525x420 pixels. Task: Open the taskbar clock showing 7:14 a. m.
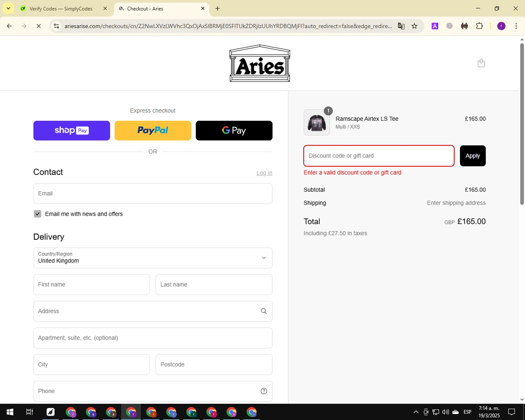point(489,412)
